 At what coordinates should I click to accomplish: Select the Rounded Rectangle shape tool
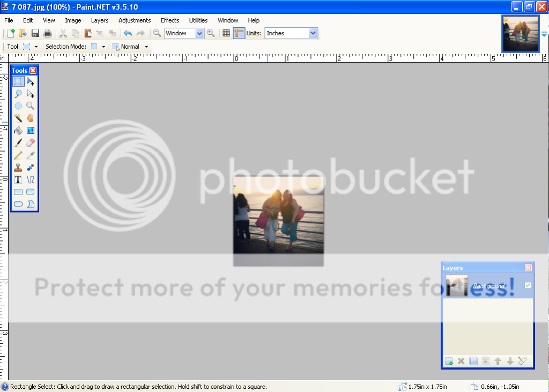[31, 192]
